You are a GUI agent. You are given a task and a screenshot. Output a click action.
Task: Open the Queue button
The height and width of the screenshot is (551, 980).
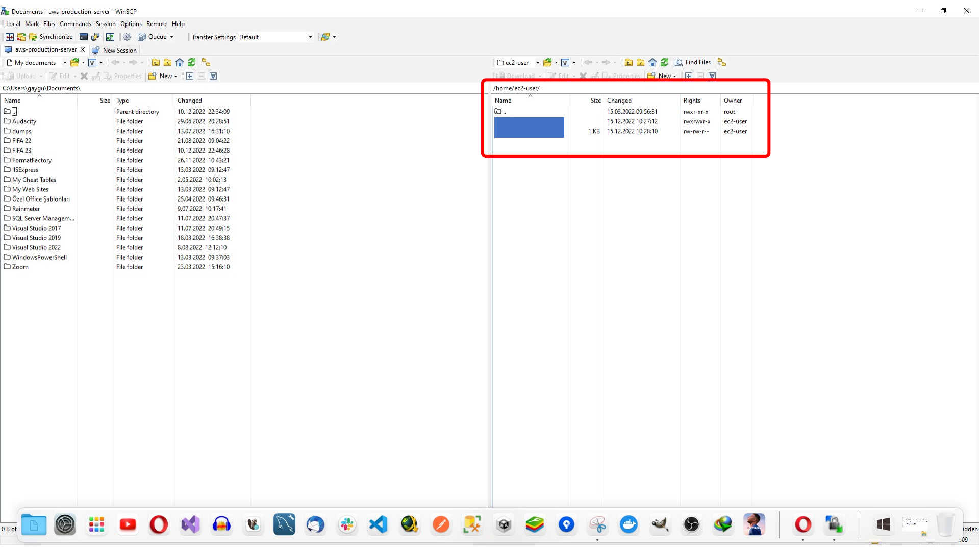(x=153, y=37)
